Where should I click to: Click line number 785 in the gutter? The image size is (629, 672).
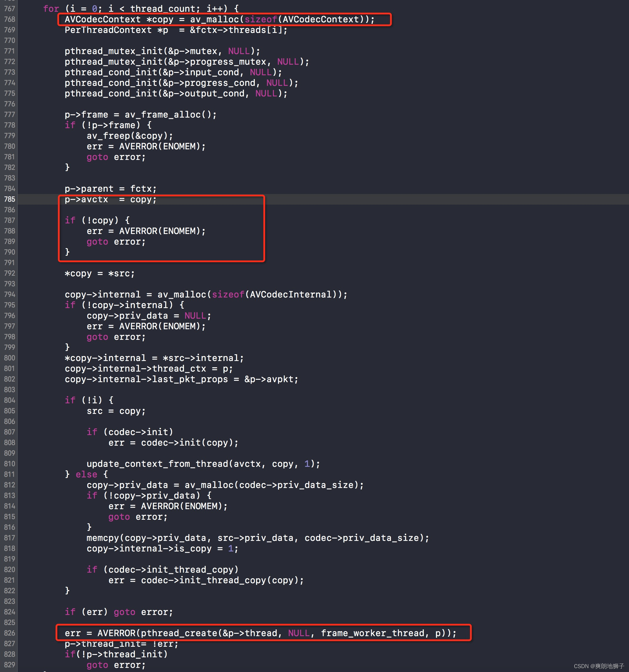(9, 199)
